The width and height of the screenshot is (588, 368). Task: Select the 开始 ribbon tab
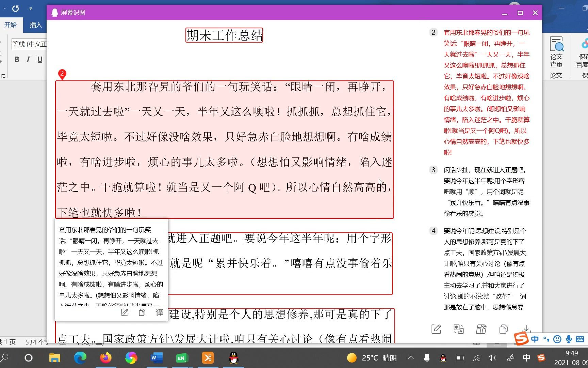click(x=11, y=25)
